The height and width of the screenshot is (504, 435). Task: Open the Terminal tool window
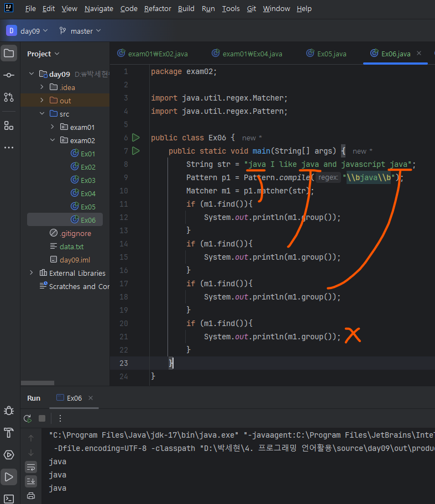9,499
